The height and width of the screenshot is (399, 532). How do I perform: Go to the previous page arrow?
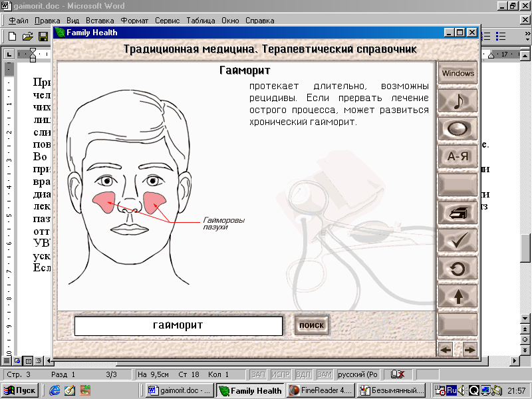click(446, 349)
